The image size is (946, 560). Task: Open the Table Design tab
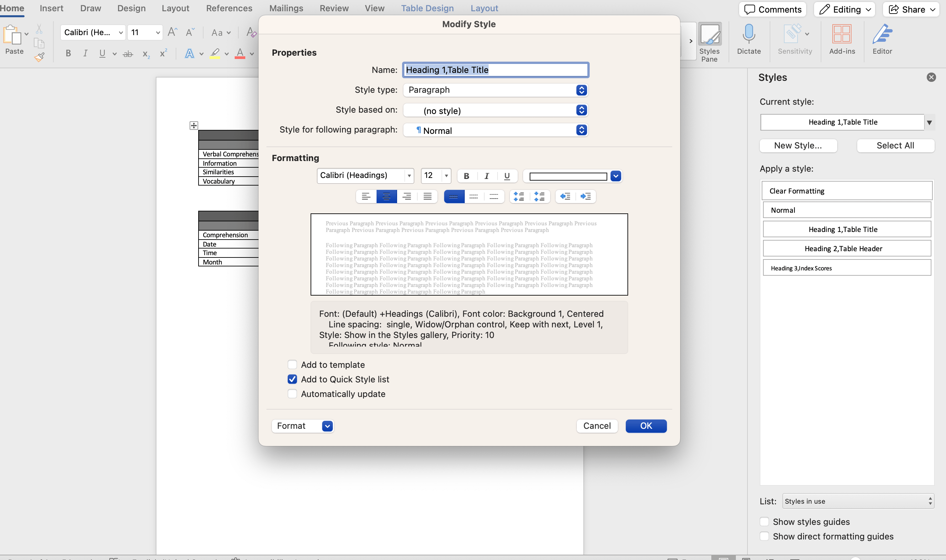pyautogui.click(x=427, y=8)
